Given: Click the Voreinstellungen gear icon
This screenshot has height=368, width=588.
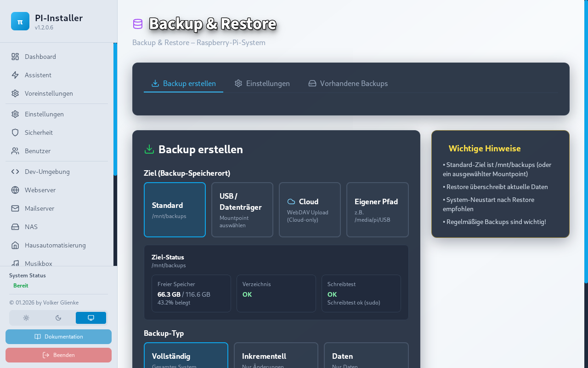Looking at the screenshot, I should click(x=15, y=93).
